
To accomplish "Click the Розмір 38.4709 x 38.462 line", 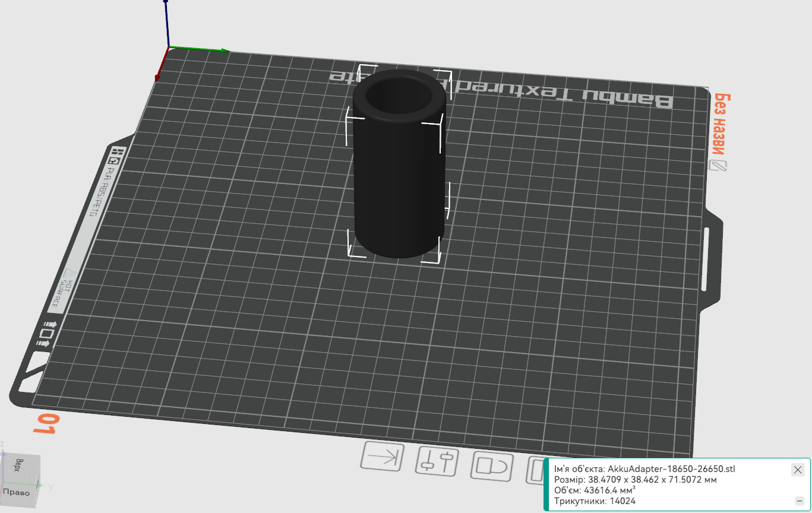I will tap(636, 480).
